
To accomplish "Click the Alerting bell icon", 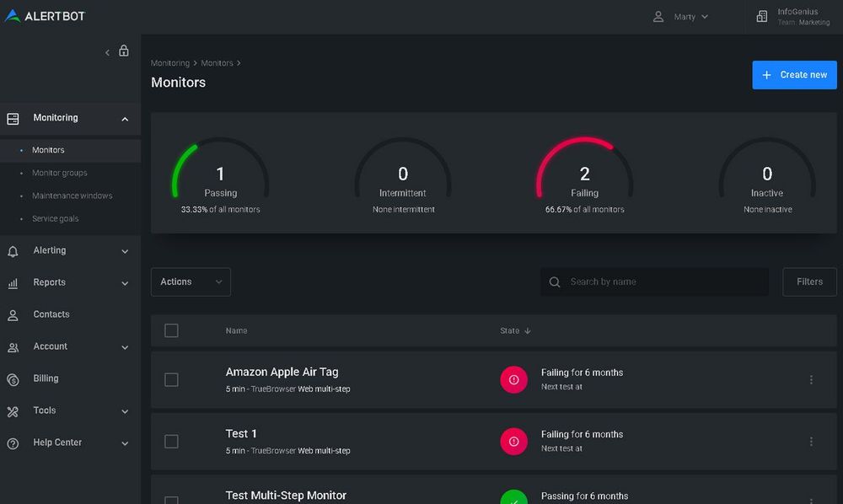I will [13, 251].
